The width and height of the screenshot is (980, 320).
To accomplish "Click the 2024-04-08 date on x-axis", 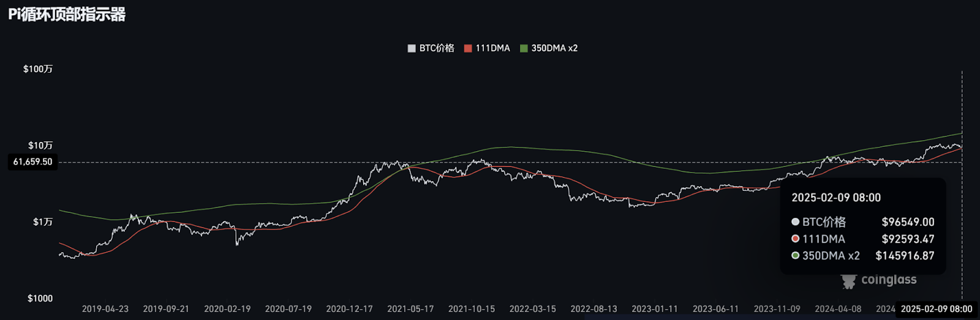I will (838, 309).
